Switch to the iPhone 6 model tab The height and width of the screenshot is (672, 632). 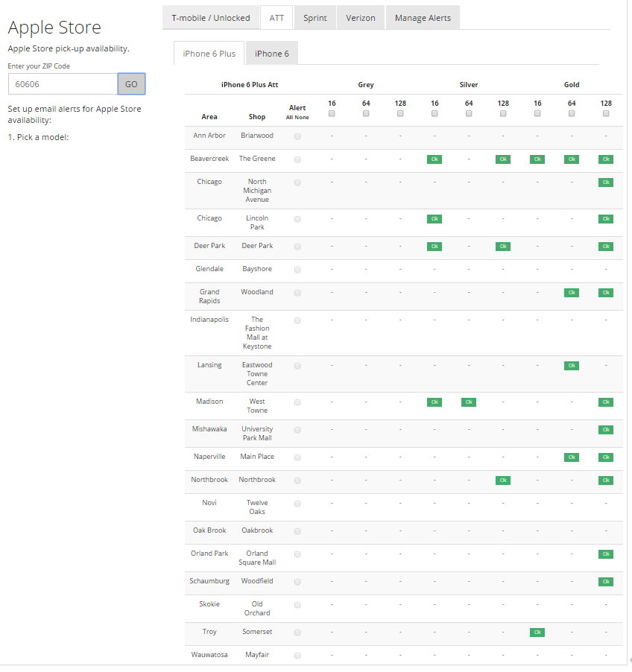[272, 54]
